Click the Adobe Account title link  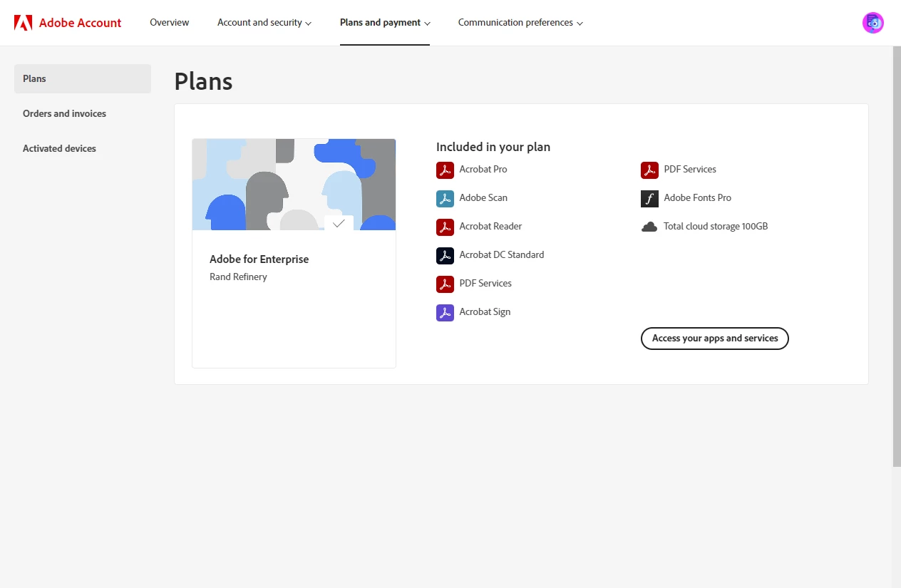(80, 23)
